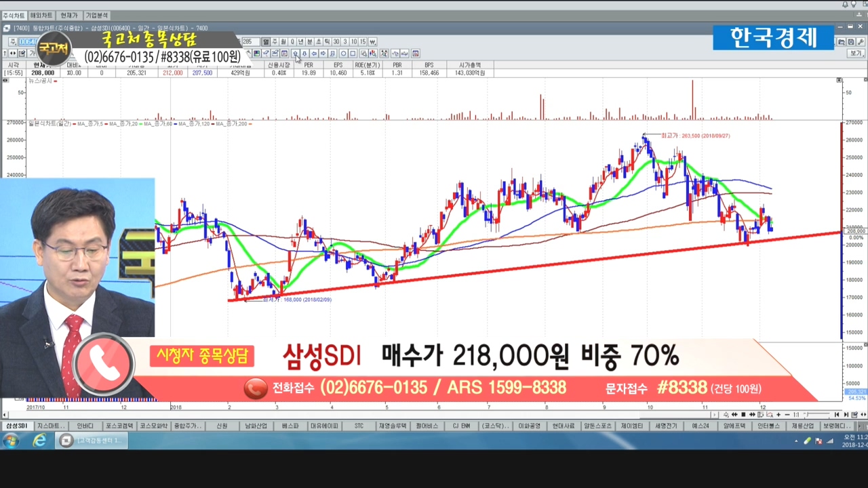Click the 보기 button at top right

tap(856, 54)
